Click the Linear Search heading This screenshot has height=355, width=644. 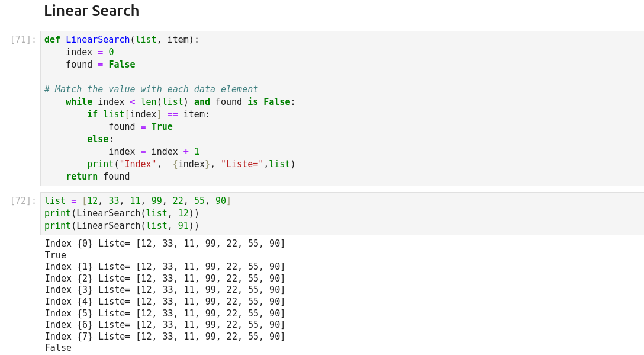click(x=91, y=11)
